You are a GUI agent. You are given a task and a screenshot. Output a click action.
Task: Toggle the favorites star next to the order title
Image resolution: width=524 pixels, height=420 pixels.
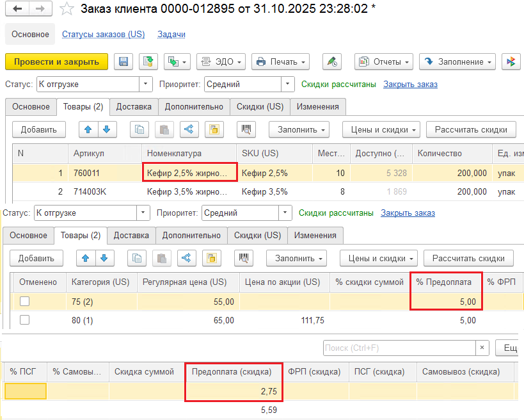(x=66, y=9)
